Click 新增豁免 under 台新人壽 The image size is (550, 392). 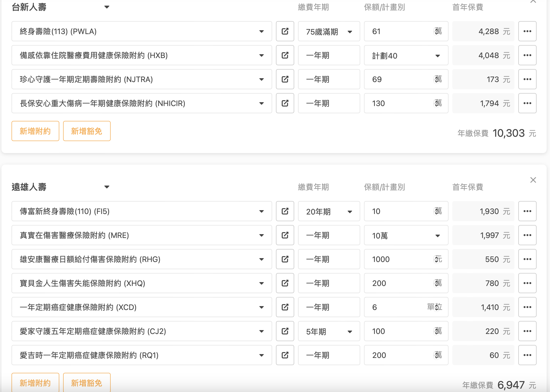click(87, 131)
